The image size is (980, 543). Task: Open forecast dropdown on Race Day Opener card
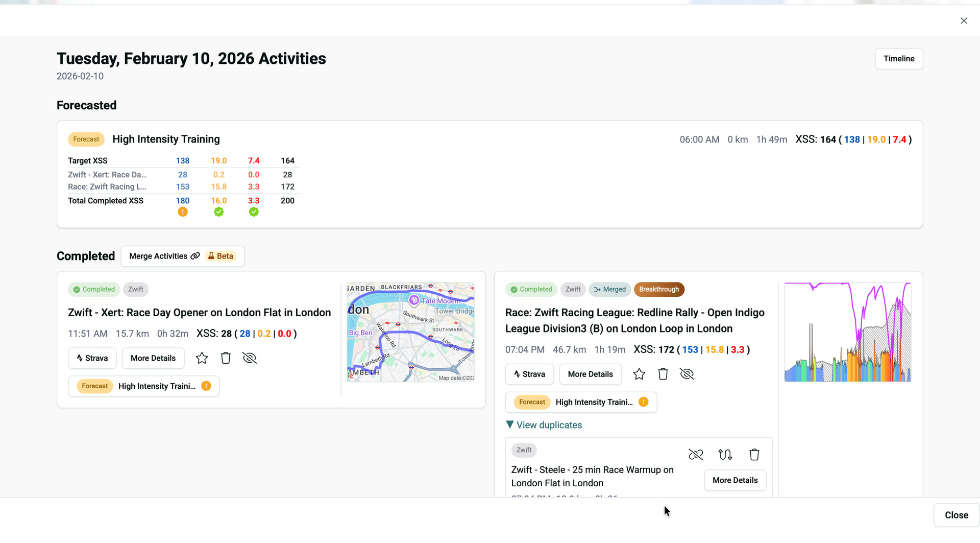click(x=144, y=386)
